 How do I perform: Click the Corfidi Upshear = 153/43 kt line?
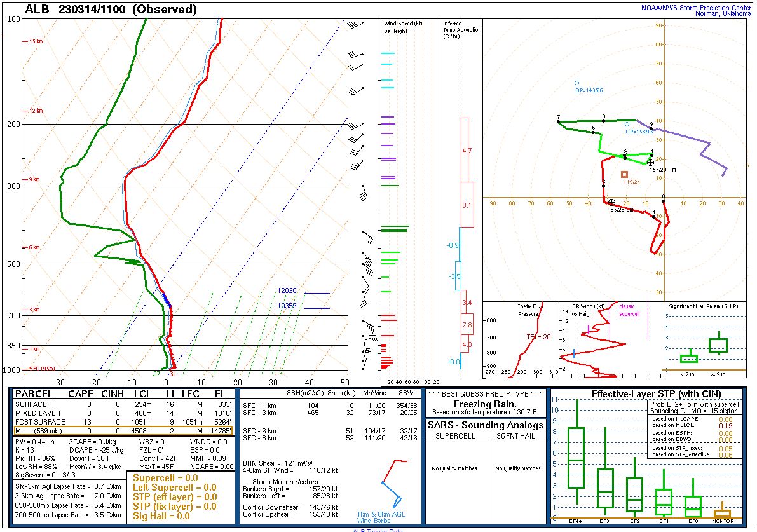[290, 514]
